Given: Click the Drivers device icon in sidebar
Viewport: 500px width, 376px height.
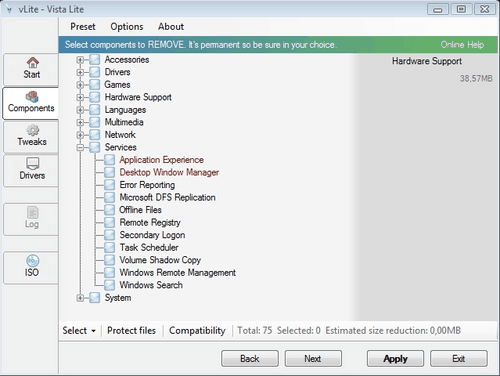Looking at the screenshot, I should [x=32, y=164].
